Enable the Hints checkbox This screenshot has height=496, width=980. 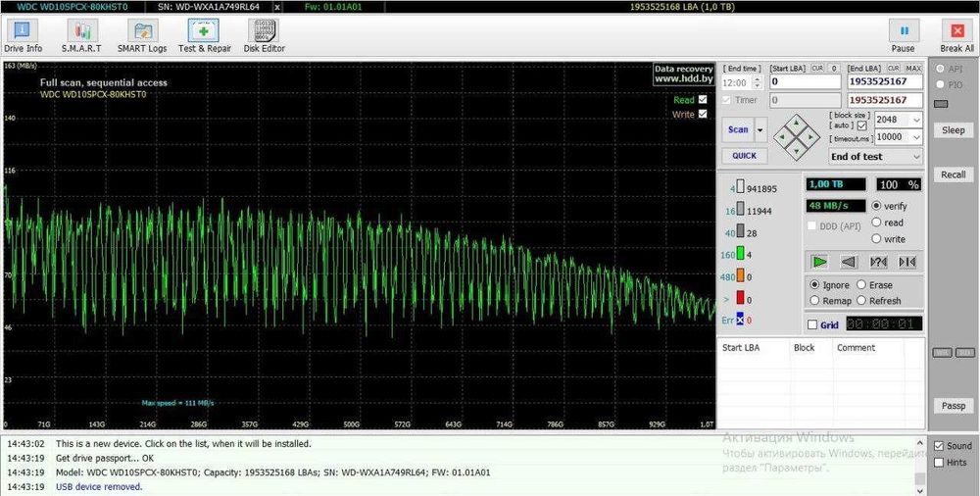938,463
